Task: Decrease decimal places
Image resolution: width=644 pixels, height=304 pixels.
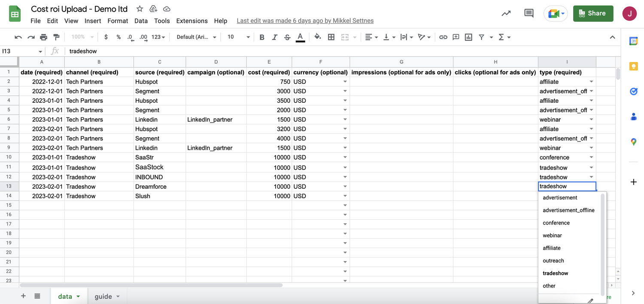Action: (131, 37)
